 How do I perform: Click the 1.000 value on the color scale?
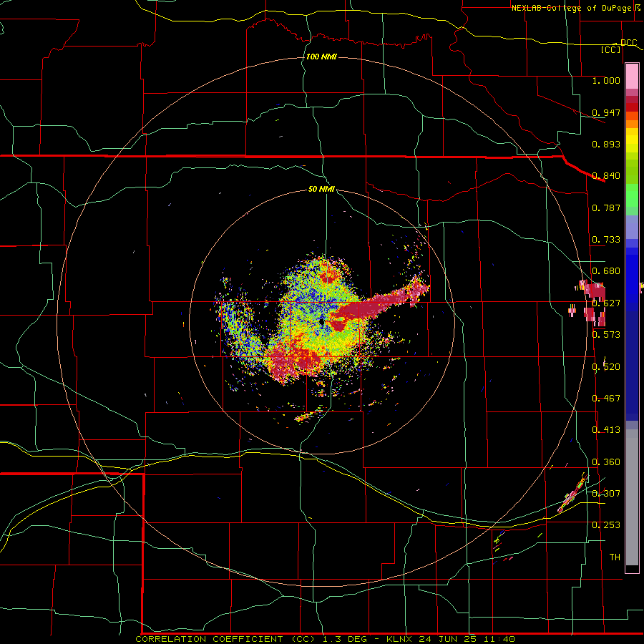click(x=606, y=80)
